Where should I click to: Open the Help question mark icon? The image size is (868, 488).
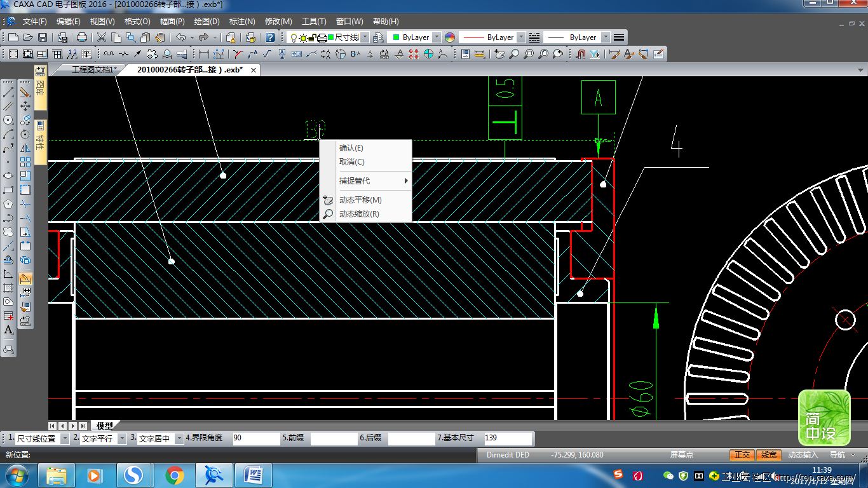click(270, 37)
